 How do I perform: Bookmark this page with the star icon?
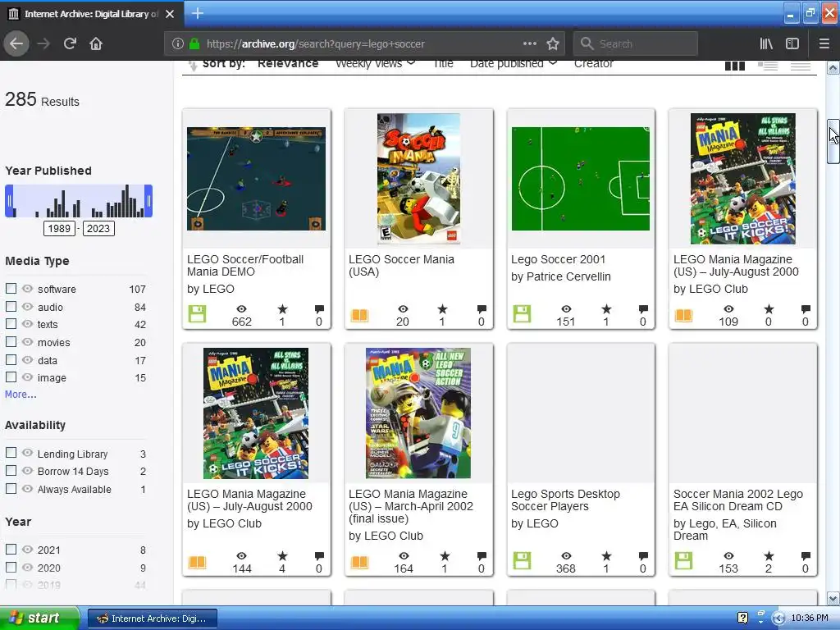click(x=553, y=44)
